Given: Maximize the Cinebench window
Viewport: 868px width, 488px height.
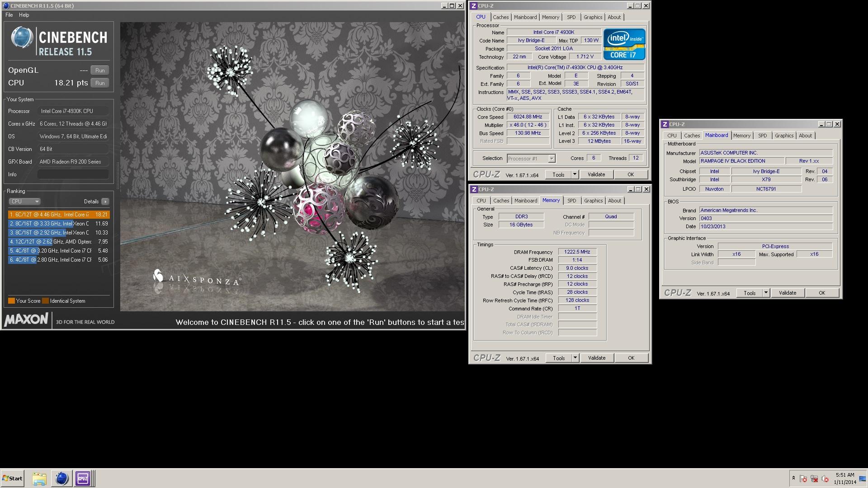Looking at the screenshot, I should coord(452,6).
